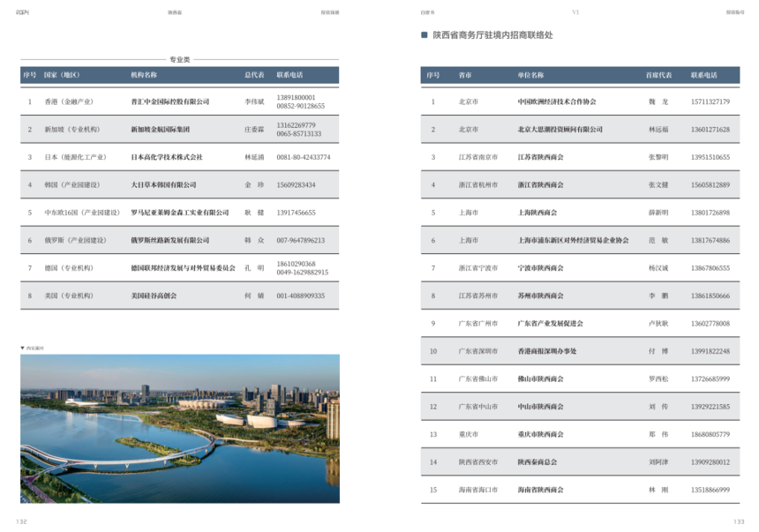This screenshot has width=759, height=532.
Task: Click the phone number "13518866999"
Action: pos(710,490)
